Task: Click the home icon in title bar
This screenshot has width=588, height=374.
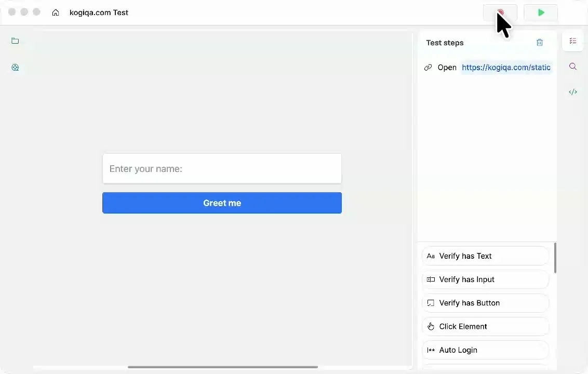Action: pos(56,12)
